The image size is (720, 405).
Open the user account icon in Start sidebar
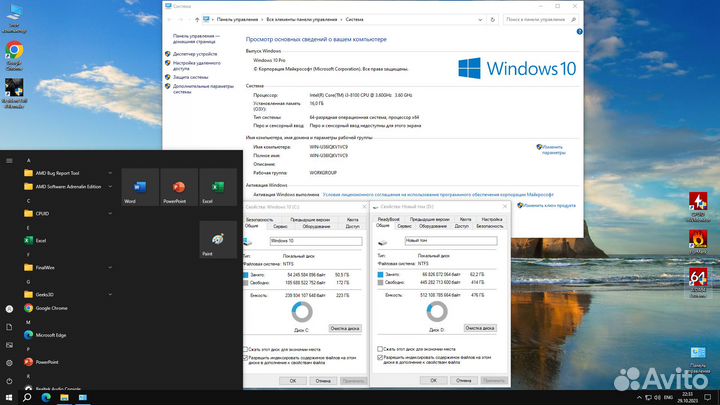click(x=9, y=309)
